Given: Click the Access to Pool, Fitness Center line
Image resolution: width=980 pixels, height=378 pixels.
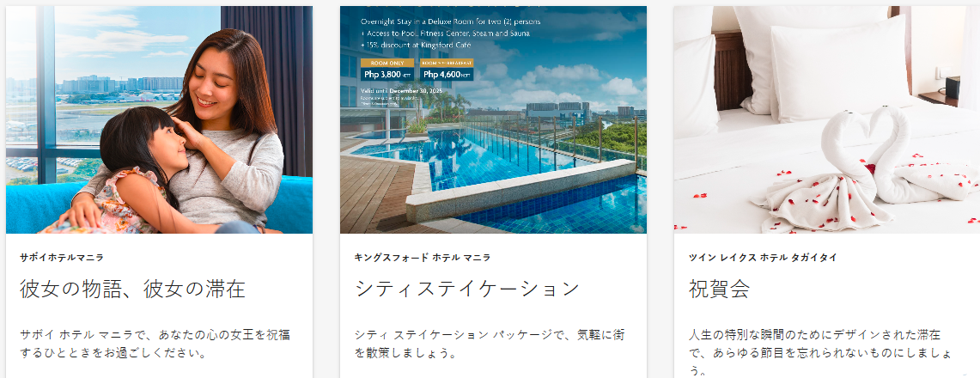Looking at the screenshot, I should pyautogui.click(x=443, y=34).
